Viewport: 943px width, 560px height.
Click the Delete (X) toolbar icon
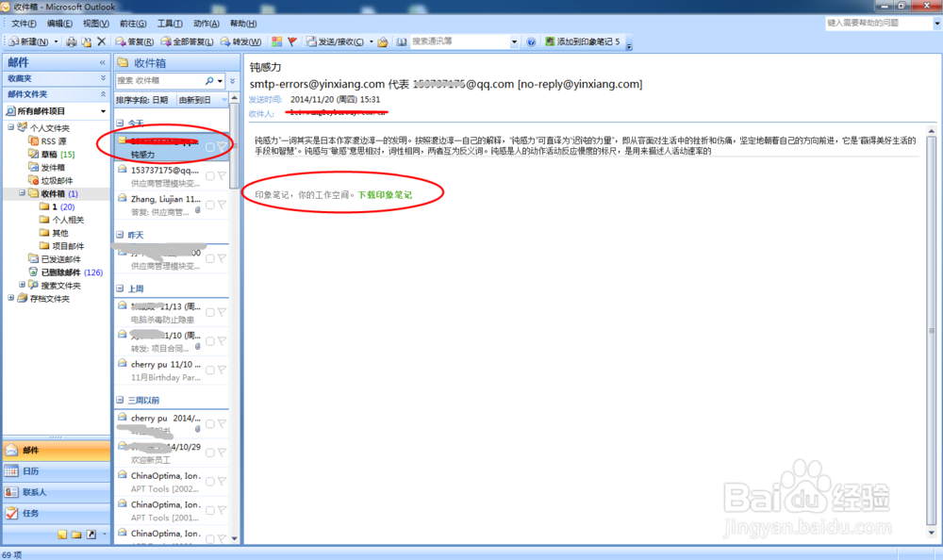click(x=101, y=41)
